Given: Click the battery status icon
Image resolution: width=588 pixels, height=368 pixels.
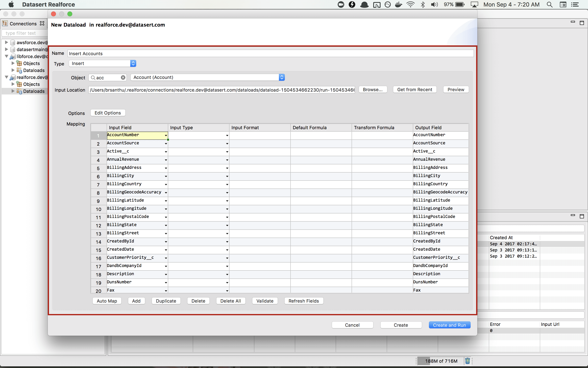Looking at the screenshot, I should (x=460, y=4).
